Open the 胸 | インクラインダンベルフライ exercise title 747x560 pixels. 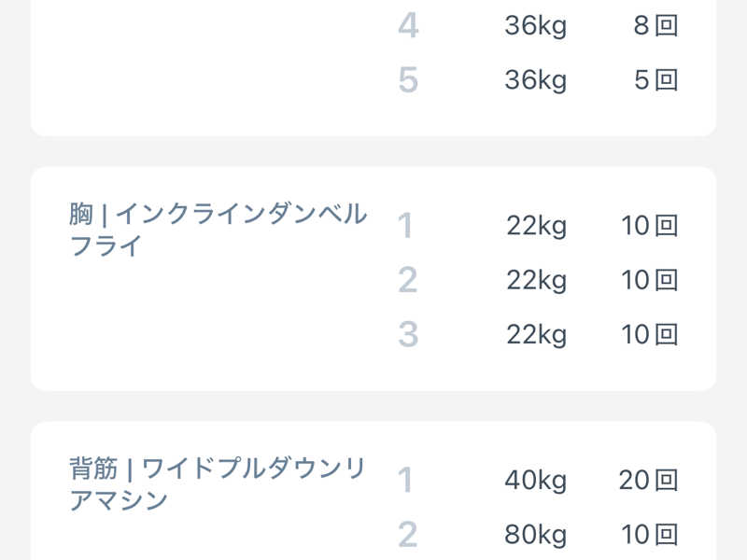[218, 230]
